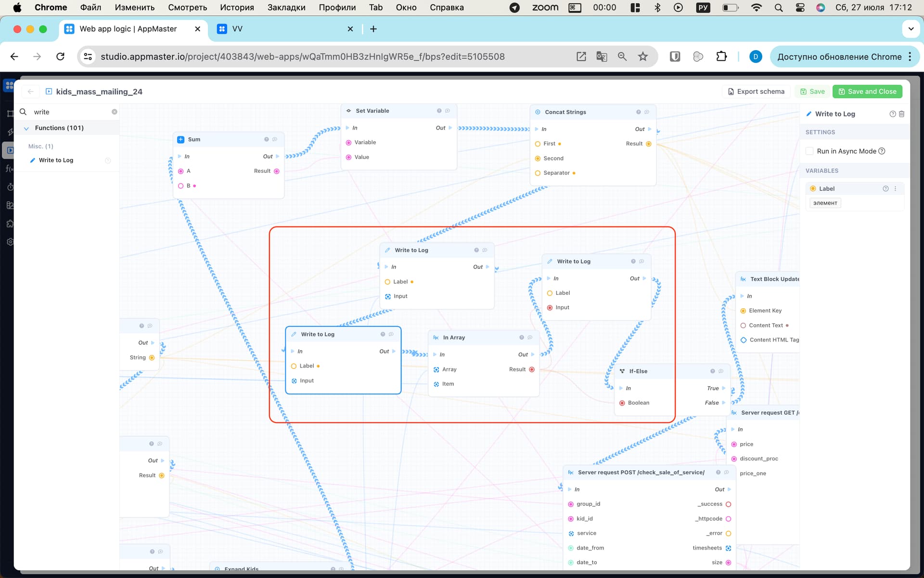This screenshot has height=578, width=924.
Task: Click the In Array block function icon
Action: (x=436, y=338)
